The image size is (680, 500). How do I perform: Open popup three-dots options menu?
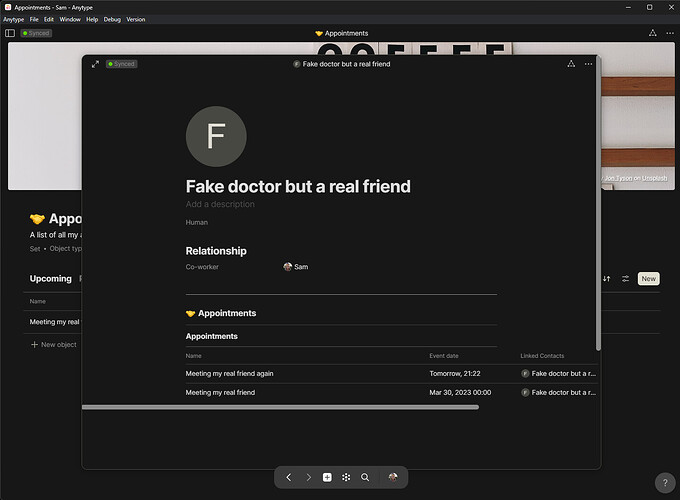pos(588,64)
